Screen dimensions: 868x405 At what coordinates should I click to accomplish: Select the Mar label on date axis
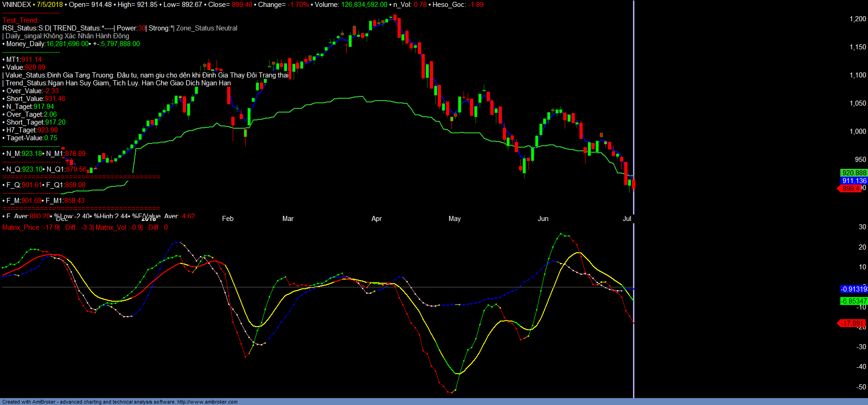point(288,219)
